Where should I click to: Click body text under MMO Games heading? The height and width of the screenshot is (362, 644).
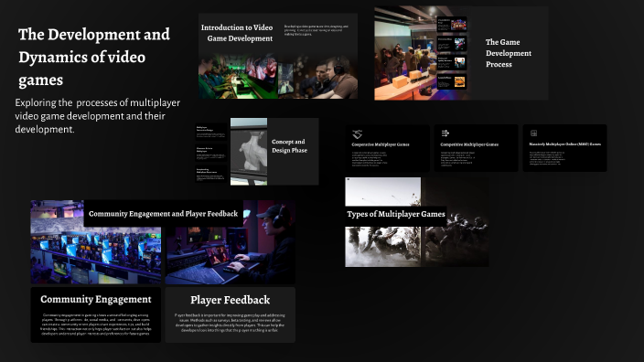[x=547, y=158]
